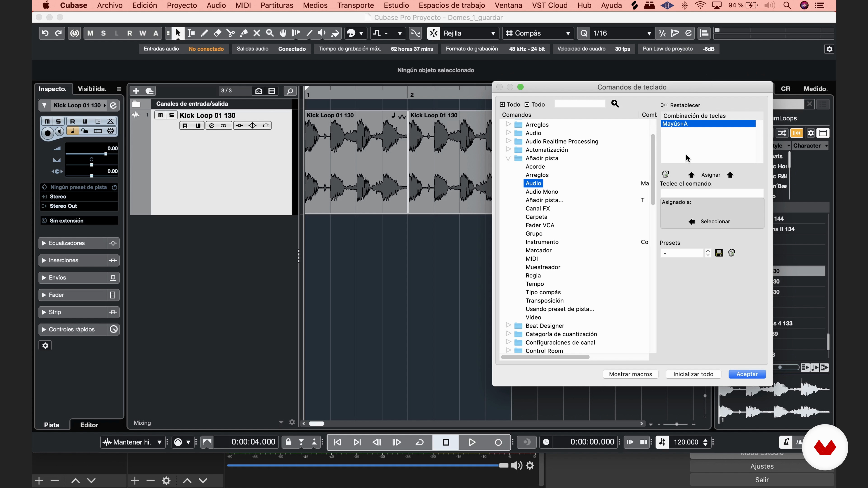Select the Draw pencil tool
Viewport: 868px width, 488px height.
click(204, 33)
